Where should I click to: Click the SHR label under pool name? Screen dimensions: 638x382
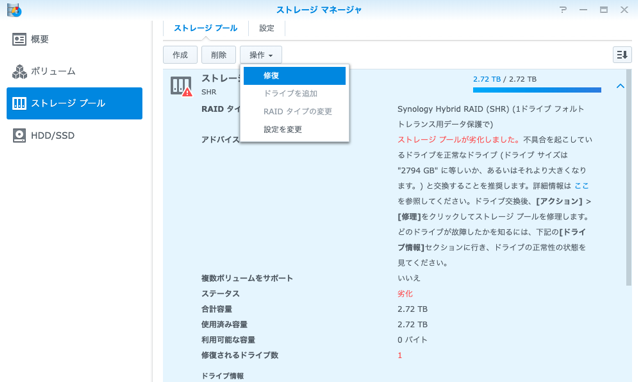209,92
